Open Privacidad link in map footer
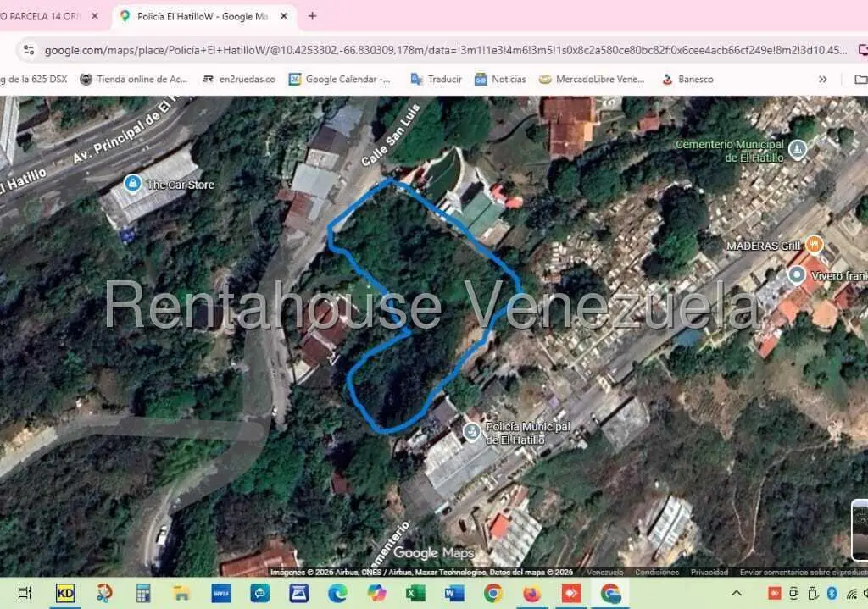Screen dimensions: 868x609 tap(709, 572)
